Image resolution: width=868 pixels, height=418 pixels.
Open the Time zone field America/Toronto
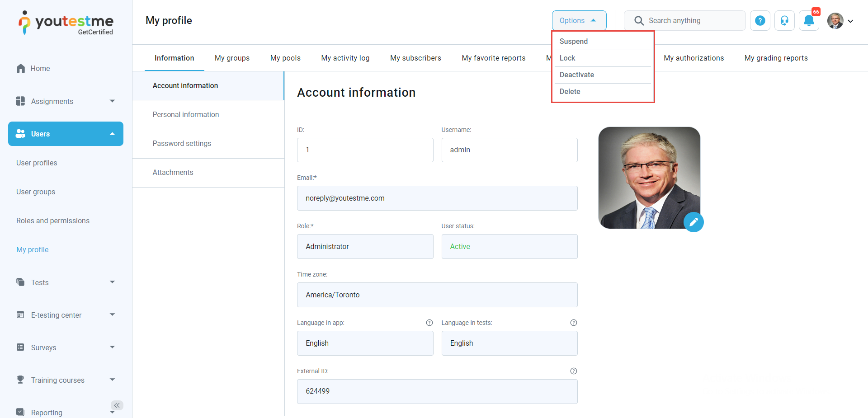pos(437,295)
